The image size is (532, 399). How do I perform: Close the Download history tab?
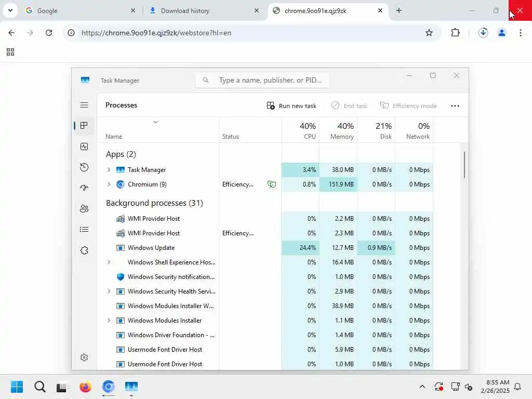click(257, 10)
